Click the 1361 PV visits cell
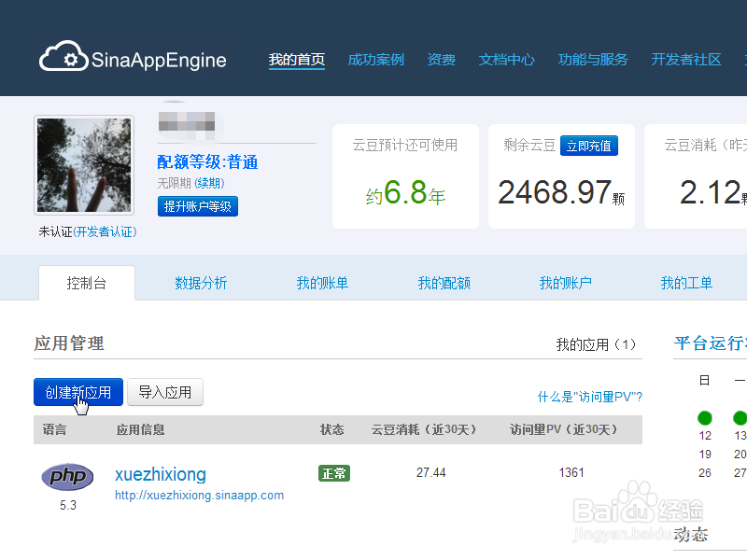This screenshot has height=560, width=747. (x=571, y=473)
